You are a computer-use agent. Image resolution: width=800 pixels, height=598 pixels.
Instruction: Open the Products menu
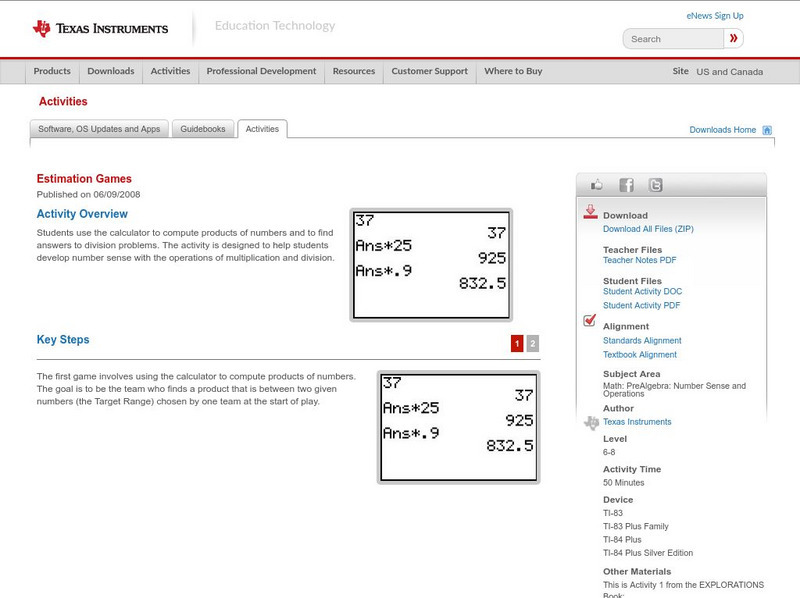[x=52, y=71]
